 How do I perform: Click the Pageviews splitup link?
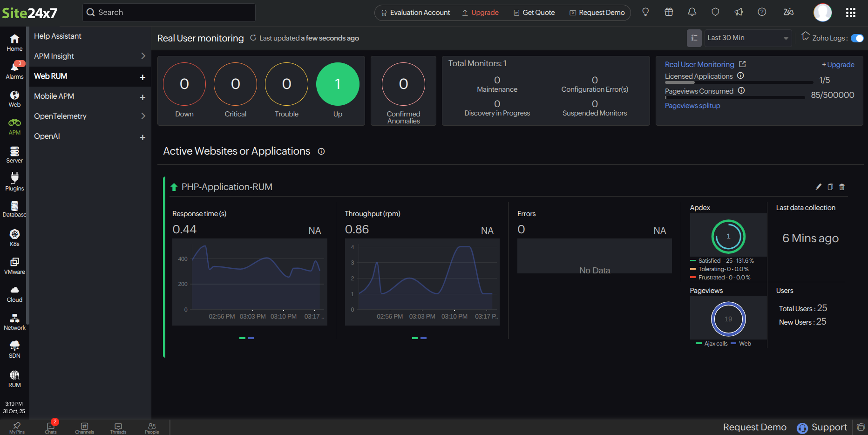(x=692, y=105)
